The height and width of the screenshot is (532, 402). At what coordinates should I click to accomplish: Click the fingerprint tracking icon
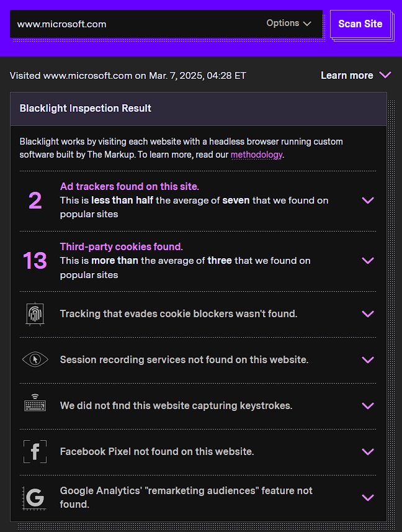pos(35,314)
